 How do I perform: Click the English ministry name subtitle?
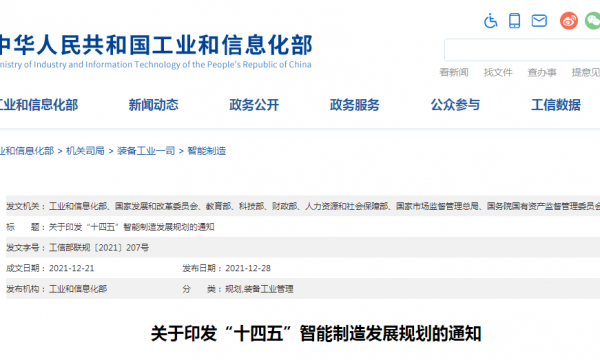click(x=155, y=65)
